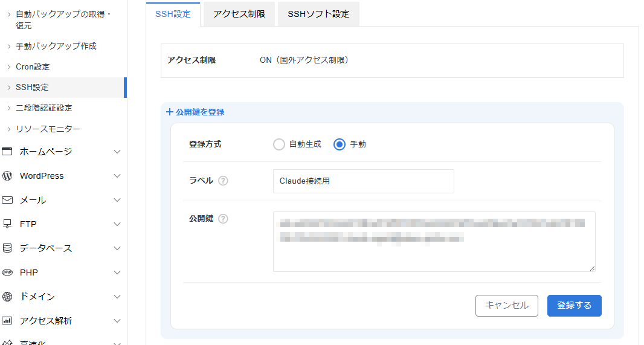644x345 pixels.
Task: Click the ラベル input field
Action: (x=364, y=181)
